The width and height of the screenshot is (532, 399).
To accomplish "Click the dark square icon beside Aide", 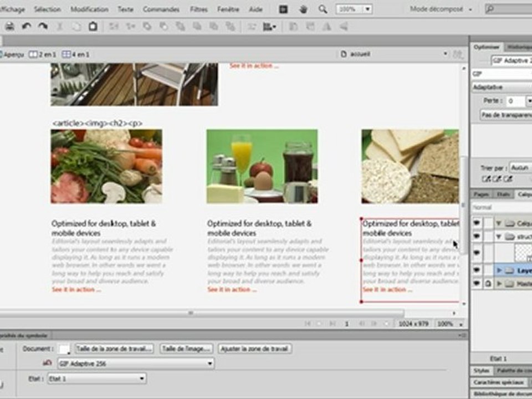I will click(x=283, y=9).
